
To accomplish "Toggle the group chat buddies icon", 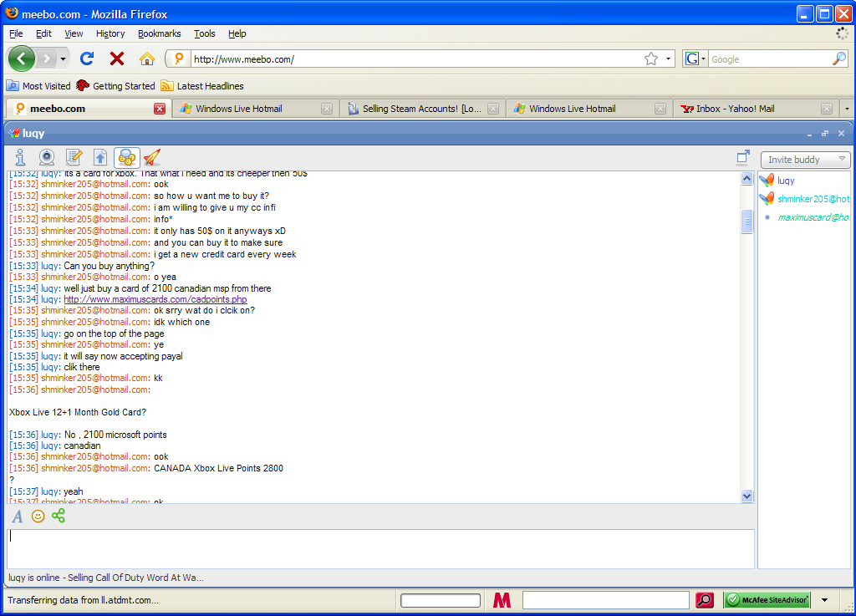I will (127, 157).
